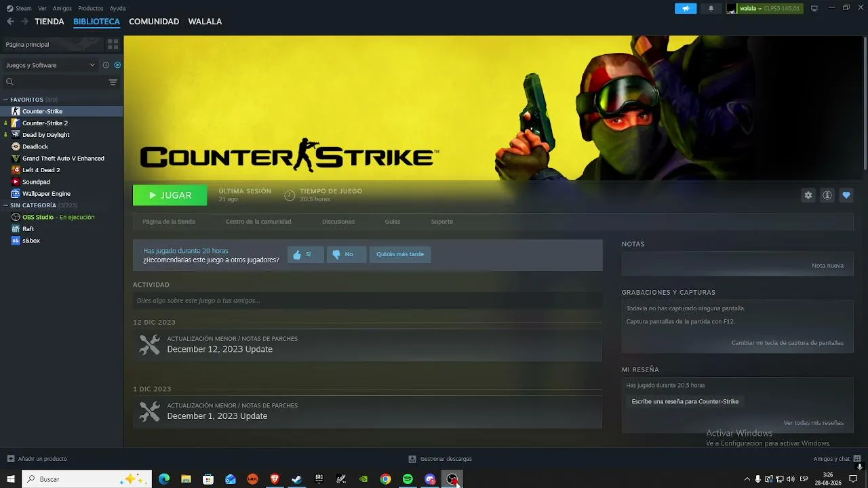Image resolution: width=868 pixels, height=488 pixels.
Task: Open the Ver menu
Action: click(42, 8)
